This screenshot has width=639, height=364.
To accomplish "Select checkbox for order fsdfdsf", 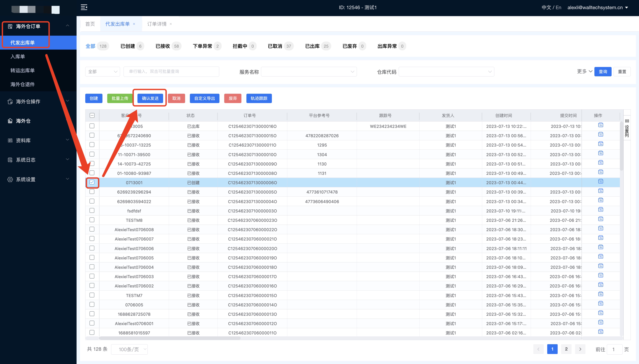I will [92, 210].
